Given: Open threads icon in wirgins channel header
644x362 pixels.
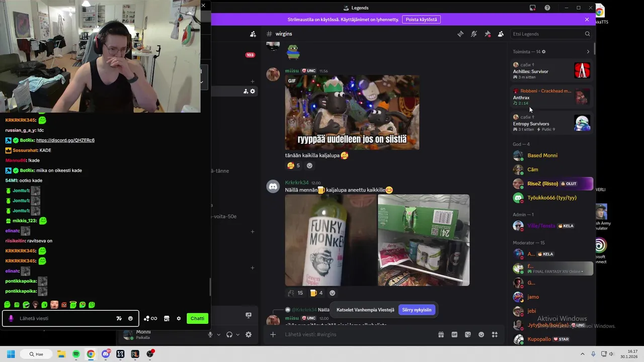Looking at the screenshot, I should click(x=460, y=34).
